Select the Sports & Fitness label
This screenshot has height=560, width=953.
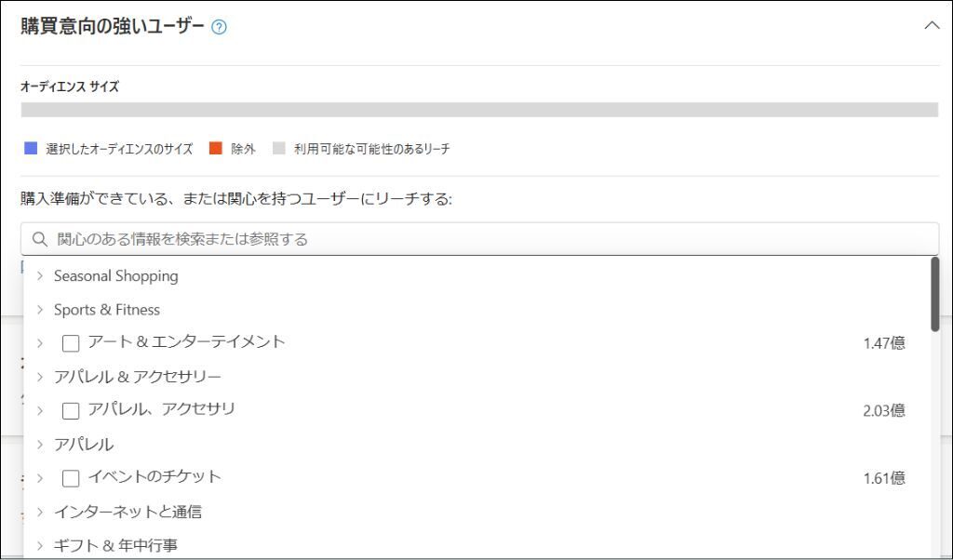(x=107, y=310)
